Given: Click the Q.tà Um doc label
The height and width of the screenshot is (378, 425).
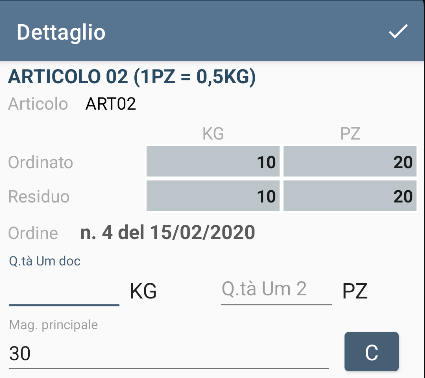Looking at the screenshot, I should point(45,261).
